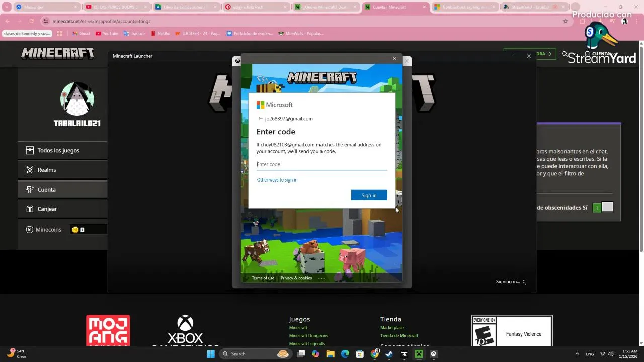Open the Portafolio de eviden... bookmark

250,34
